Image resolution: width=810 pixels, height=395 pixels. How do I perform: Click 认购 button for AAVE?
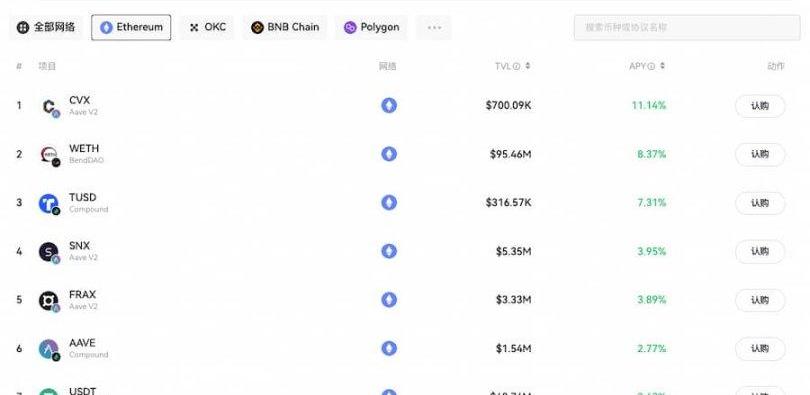click(760, 349)
